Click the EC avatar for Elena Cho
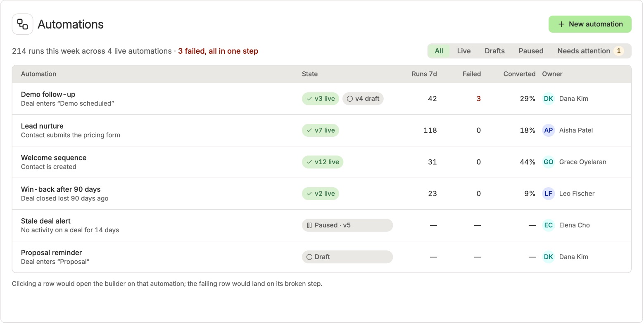Screen dimensions: 644x324 click(548, 225)
